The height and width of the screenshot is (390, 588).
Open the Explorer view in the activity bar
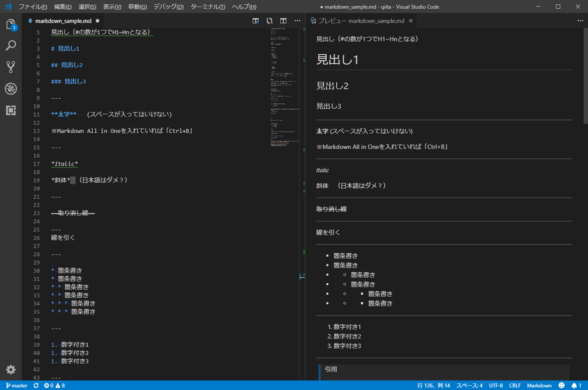coord(11,24)
